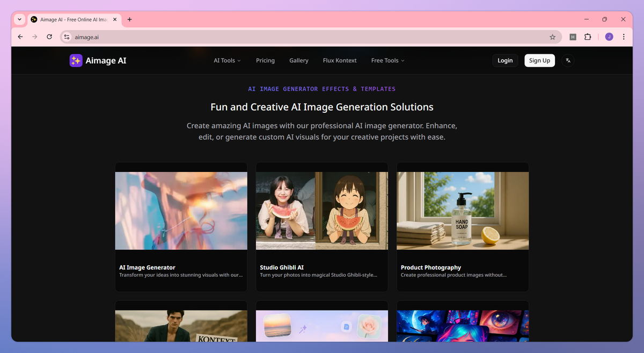Click the aimage.ai address bar field
This screenshot has width=644, height=353.
click(311, 37)
